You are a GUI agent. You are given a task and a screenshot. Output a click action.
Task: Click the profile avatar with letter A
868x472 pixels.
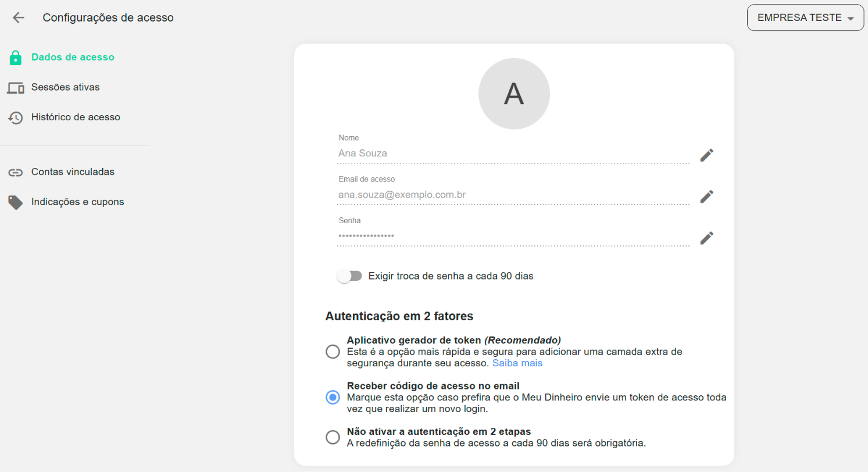514,94
